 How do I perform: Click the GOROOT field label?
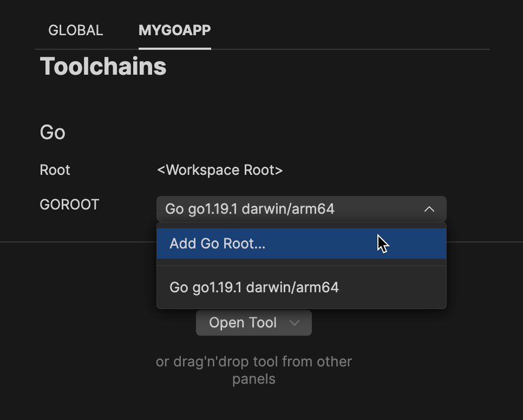pos(69,205)
